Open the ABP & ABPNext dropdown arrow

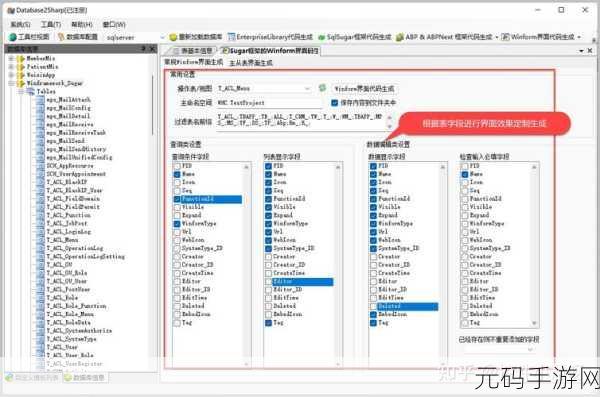coord(497,37)
